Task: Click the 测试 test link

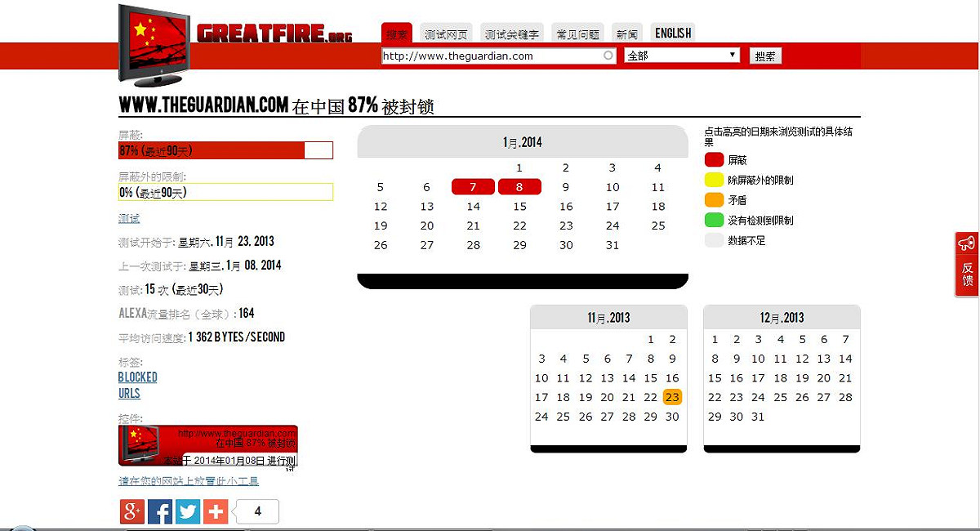Action: [129, 218]
